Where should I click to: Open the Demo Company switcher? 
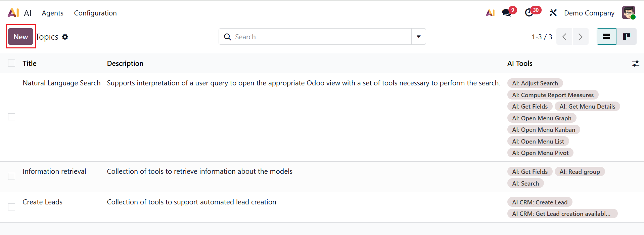[589, 13]
